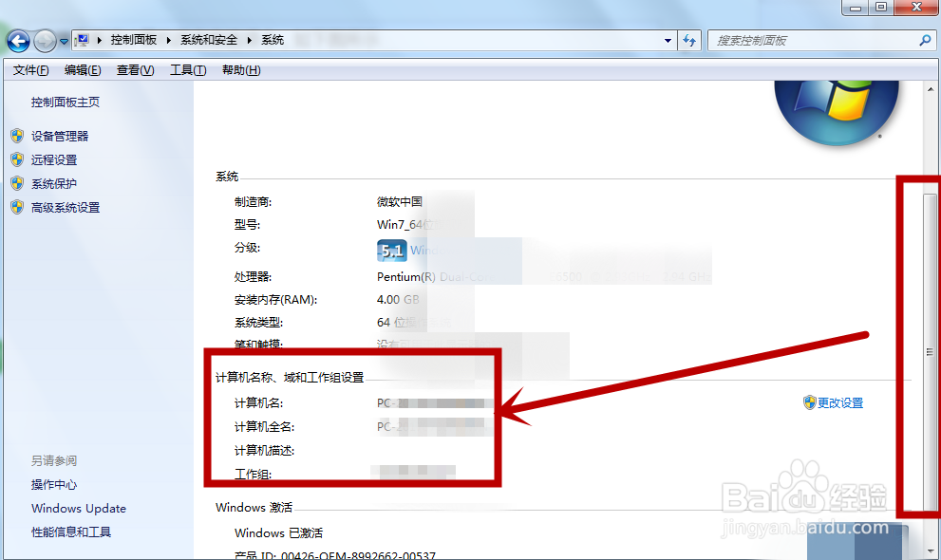Viewport: 941px width, 560px height.
Task: Open the 文件(F) menu
Action: (x=30, y=70)
